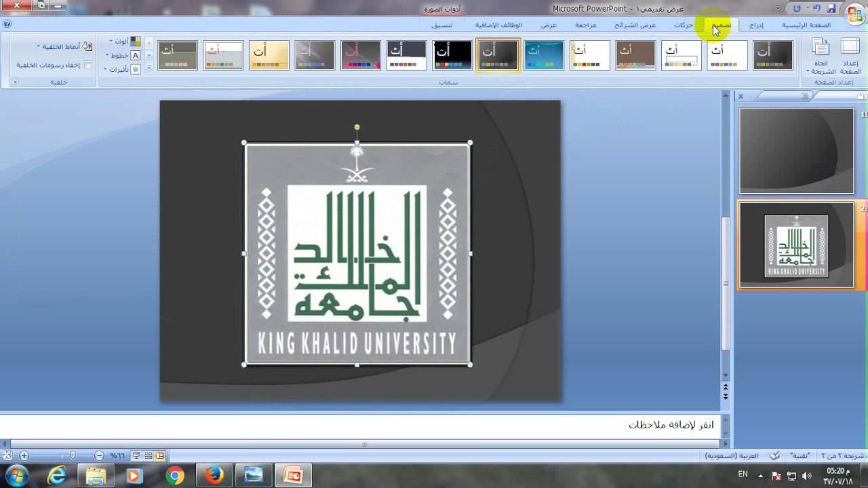Go to next slide arrow on scrollbar
Screen dimensions: 868x488
coord(726,396)
